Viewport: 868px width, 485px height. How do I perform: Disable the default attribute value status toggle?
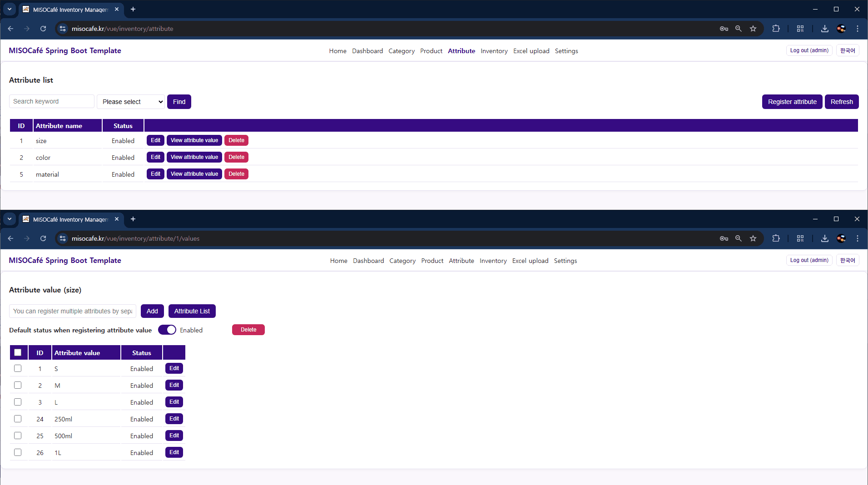coord(167,330)
